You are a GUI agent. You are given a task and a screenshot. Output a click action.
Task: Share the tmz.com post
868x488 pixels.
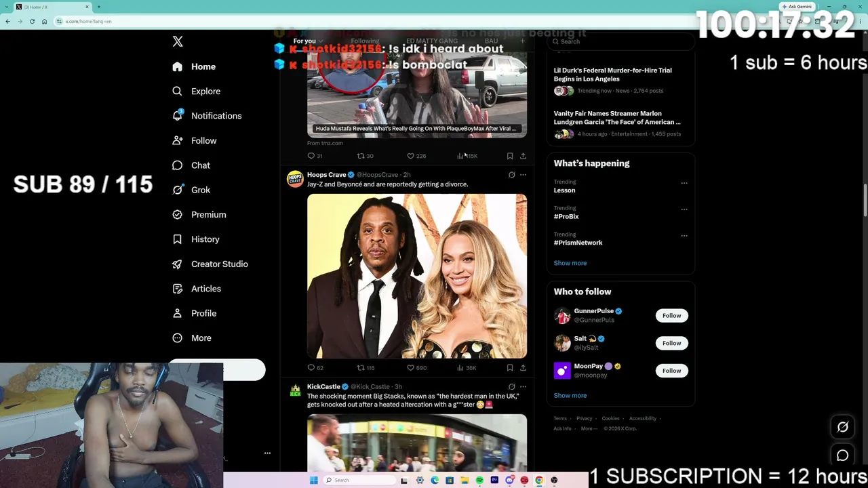(x=523, y=156)
